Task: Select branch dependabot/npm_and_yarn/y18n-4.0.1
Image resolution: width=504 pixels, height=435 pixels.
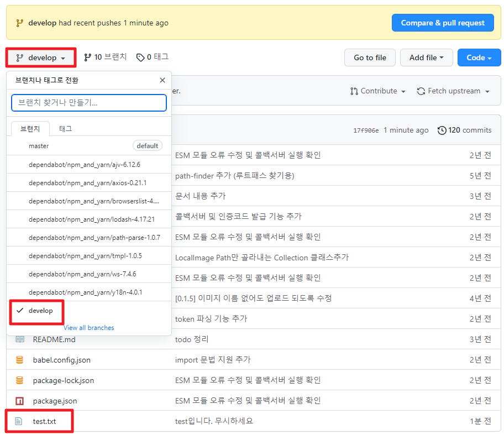Action: click(89, 292)
